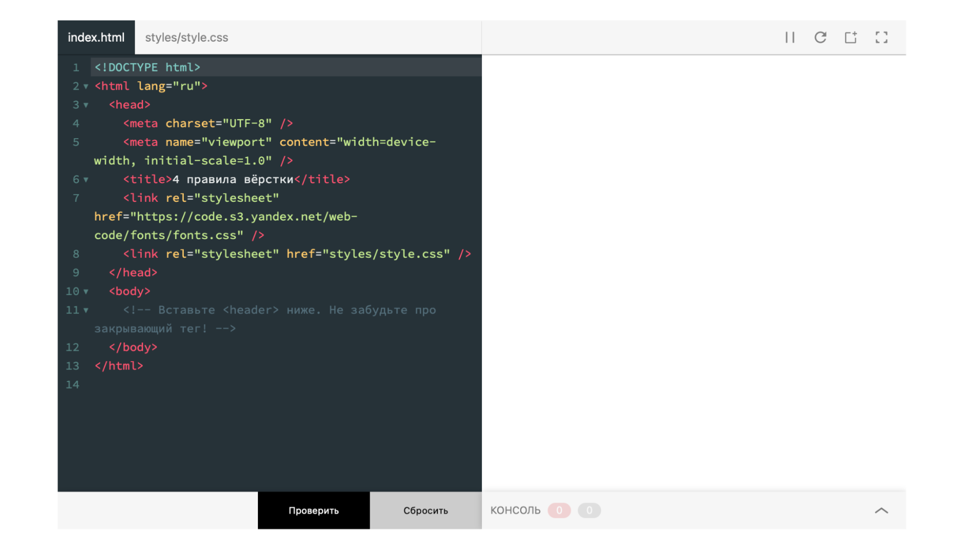Reload the preview pane
The height and width of the screenshot is (560, 980).
820,37
